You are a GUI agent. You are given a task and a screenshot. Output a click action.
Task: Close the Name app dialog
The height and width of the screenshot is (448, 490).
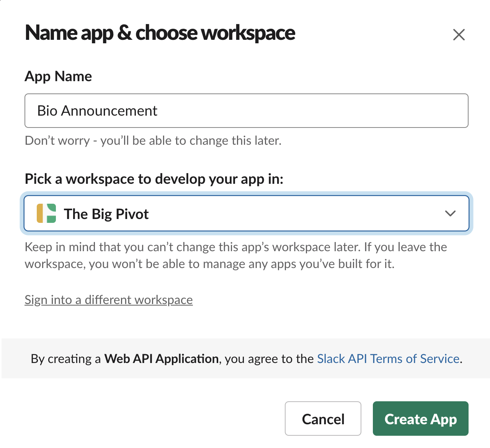point(459,35)
